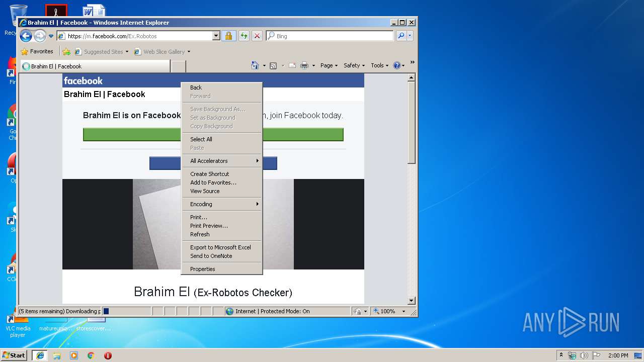Click the volume speaker tray icon
The width and height of the screenshot is (644, 362).
click(584, 355)
